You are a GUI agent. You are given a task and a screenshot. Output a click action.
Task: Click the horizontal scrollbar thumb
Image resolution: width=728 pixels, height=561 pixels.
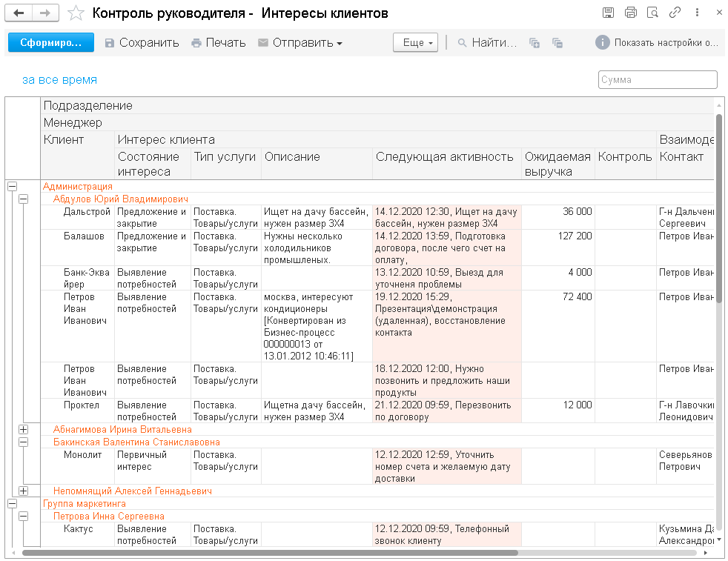tap(270, 553)
